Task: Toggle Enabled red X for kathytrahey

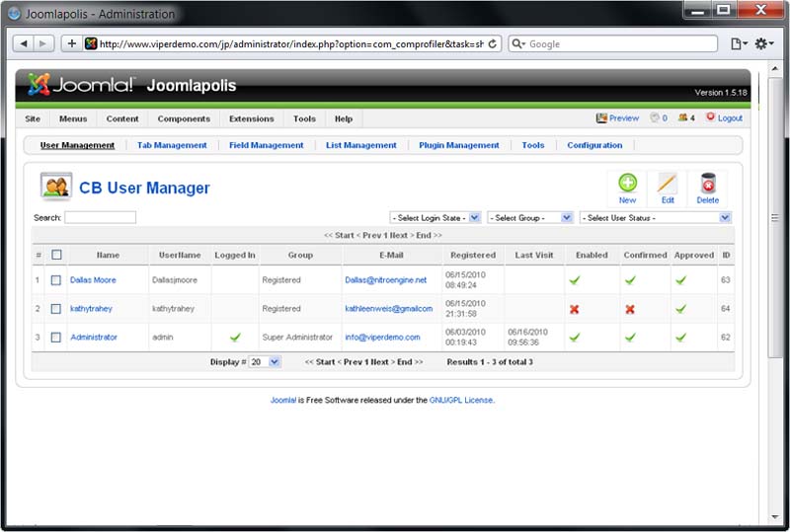Action: click(x=574, y=309)
